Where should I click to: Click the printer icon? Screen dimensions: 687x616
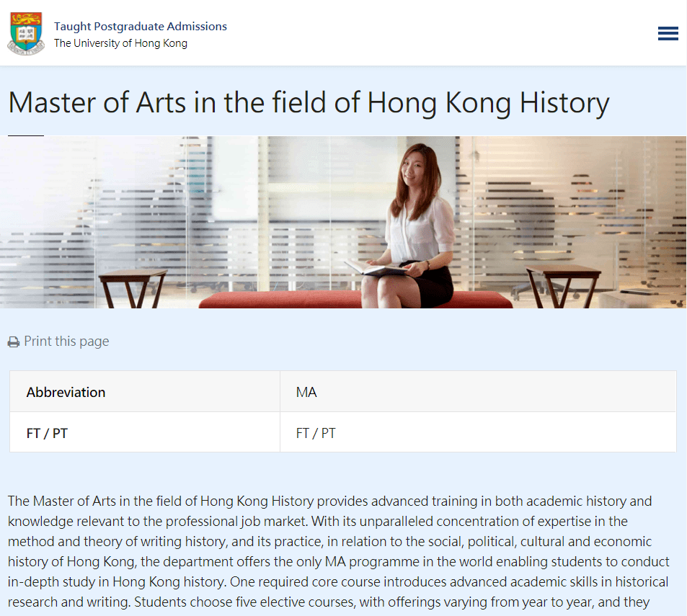(14, 342)
